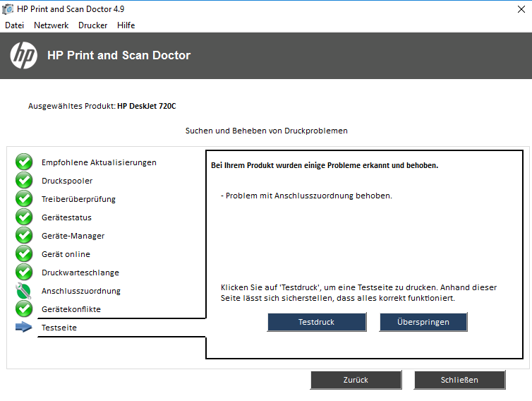This screenshot has height=401, width=532.
Task: Click the HP logo in the header
Action: [24, 55]
